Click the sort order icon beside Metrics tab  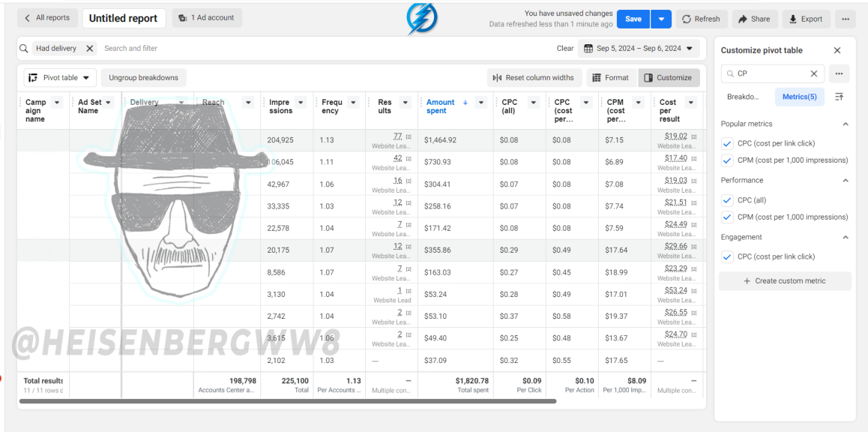(840, 97)
